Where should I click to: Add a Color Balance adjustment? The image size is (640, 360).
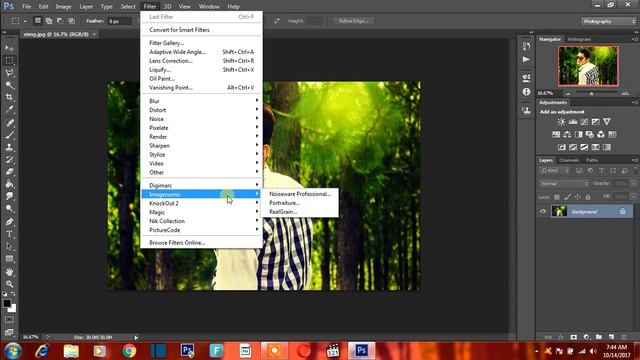[x=567, y=134]
